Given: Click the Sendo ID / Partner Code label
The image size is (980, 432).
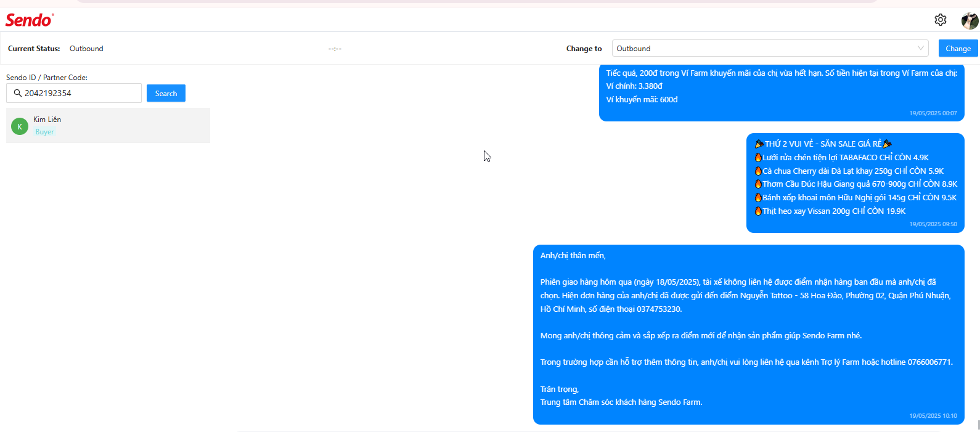Looking at the screenshot, I should pos(47,78).
